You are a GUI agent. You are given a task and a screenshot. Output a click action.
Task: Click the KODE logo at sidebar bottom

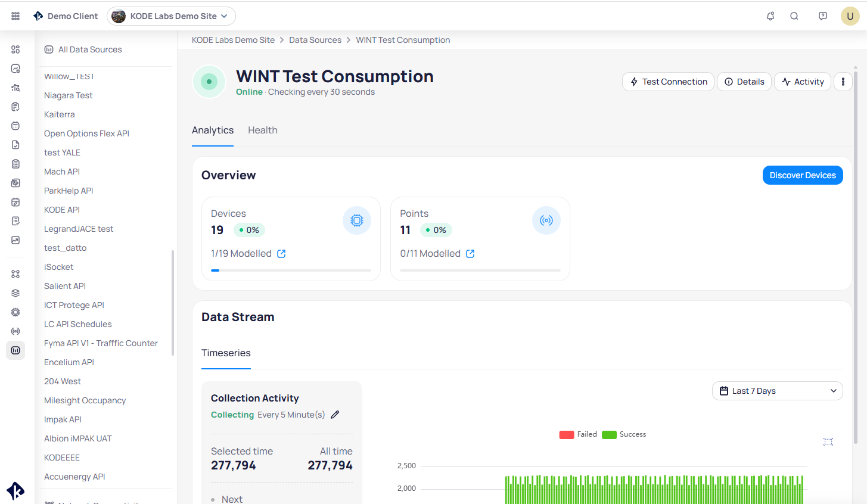point(15,491)
